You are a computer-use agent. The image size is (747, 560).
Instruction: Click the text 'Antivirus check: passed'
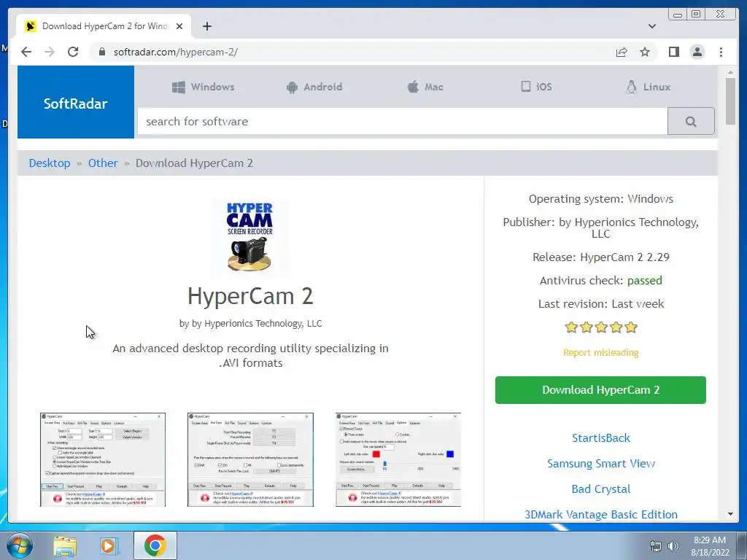point(601,281)
